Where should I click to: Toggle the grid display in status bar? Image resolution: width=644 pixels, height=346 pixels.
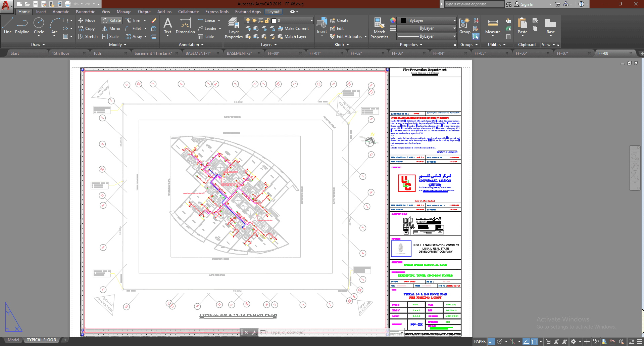click(x=492, y=342)
